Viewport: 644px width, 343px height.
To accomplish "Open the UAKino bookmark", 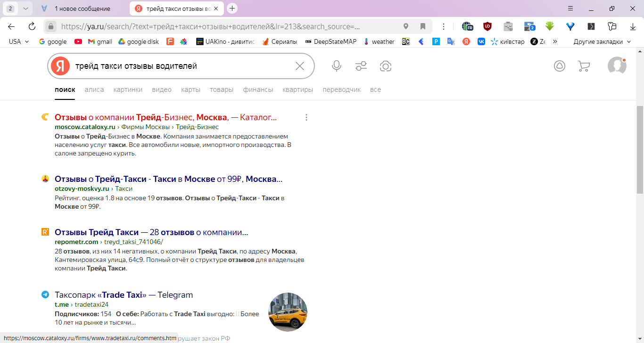I will tap(225, 41).
